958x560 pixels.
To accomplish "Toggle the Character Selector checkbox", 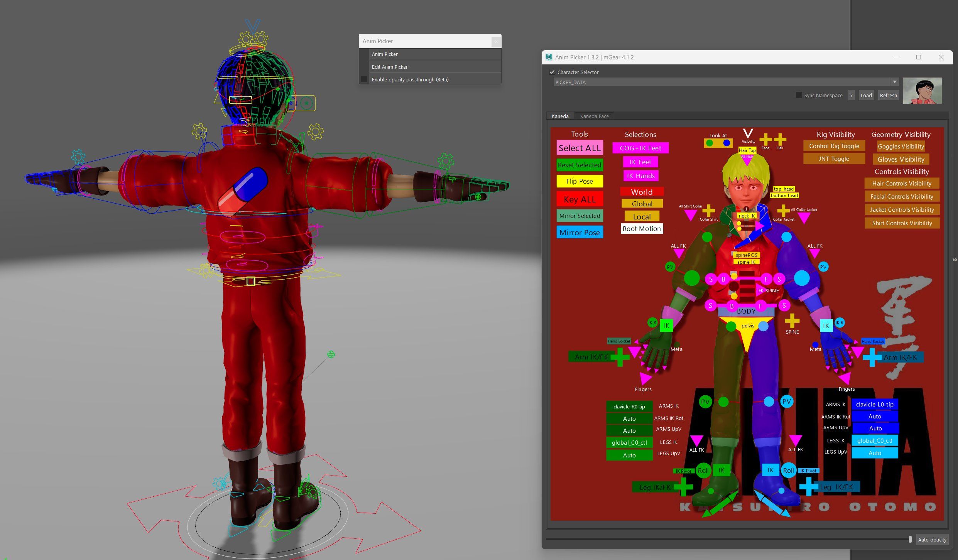I will tap(552, 72).
